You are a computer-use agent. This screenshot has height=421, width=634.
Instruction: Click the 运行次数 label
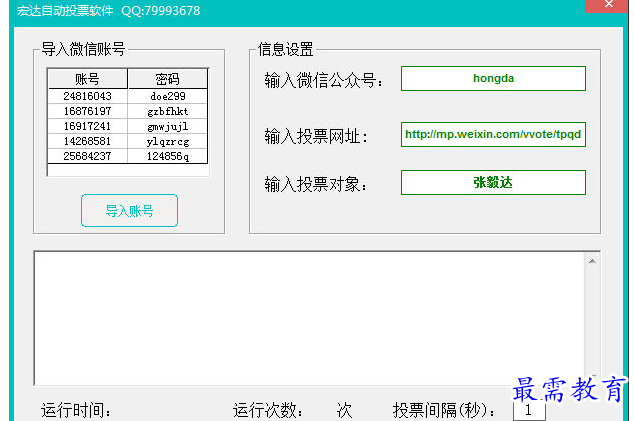[x=268, y=410]
